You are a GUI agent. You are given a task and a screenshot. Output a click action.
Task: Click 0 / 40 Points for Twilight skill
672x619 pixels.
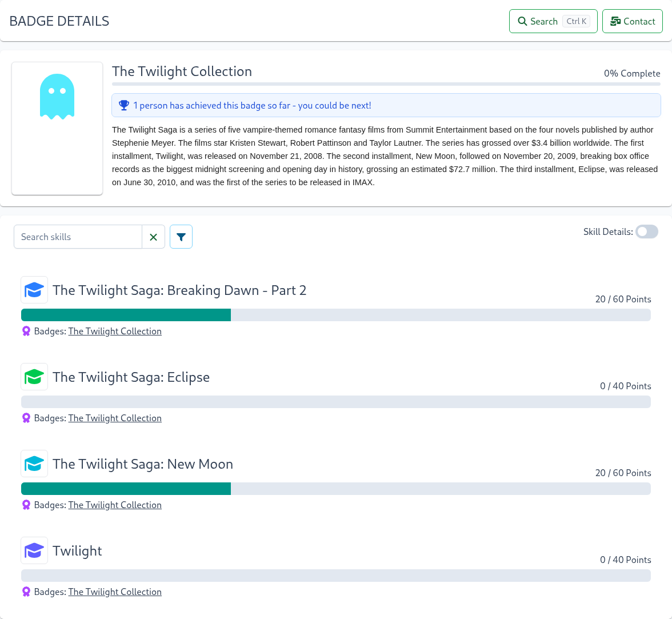pos(625,560)
